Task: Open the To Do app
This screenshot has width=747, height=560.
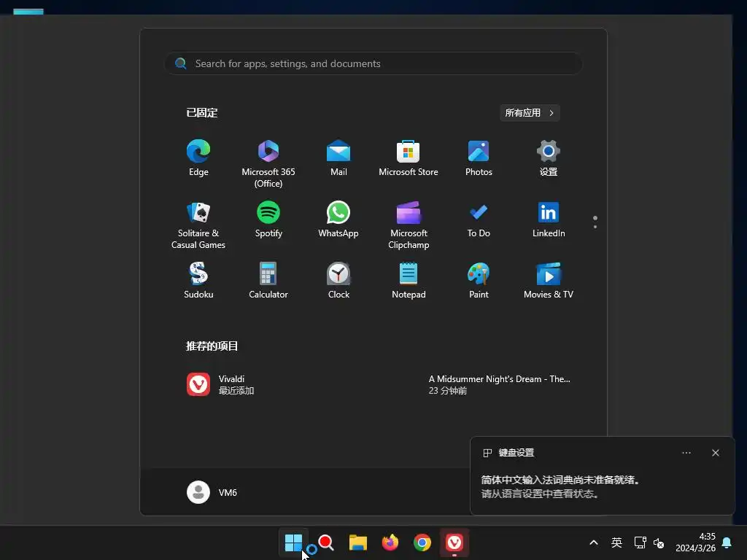Action: pyautogui.click(x=479, y=220)
